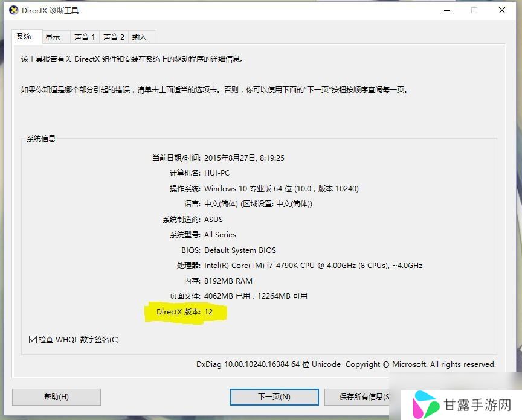Image resolution: width=522 pixels, height=420 pixels.
Task: Select the page file value 4062MB 已用
Action: click(256, 296)
